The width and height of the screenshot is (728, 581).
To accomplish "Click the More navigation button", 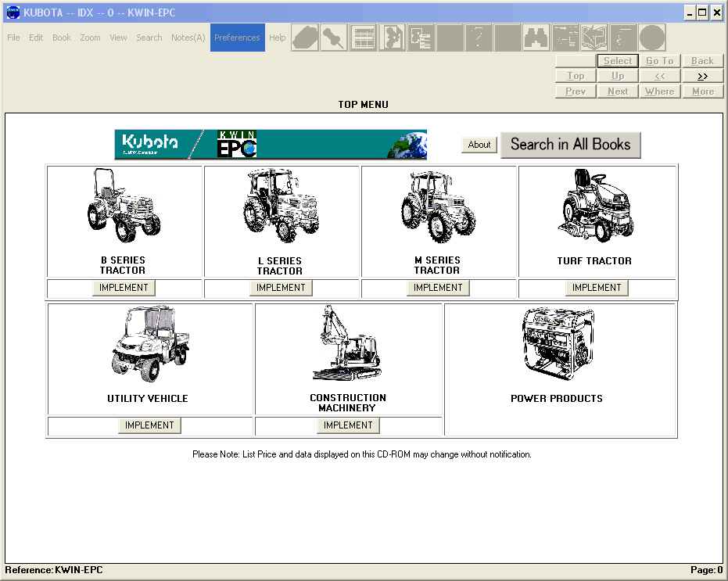I will coord(702,91).
